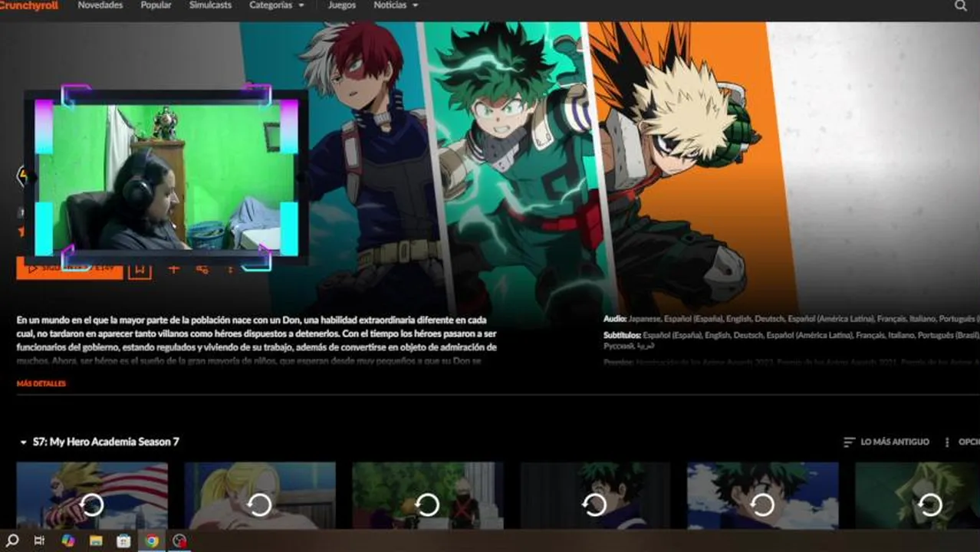
Task: Open the Novedades menu item
Action: pos(100,5)
